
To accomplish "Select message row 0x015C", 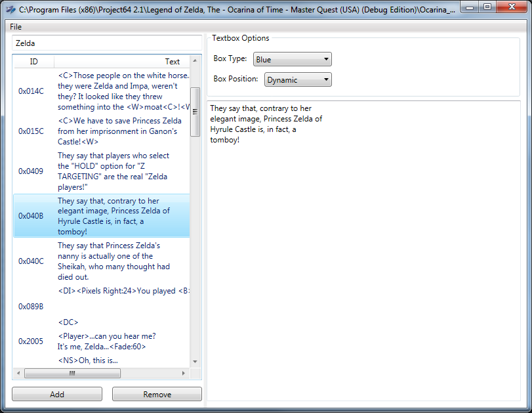I will [x=102, y=131].
